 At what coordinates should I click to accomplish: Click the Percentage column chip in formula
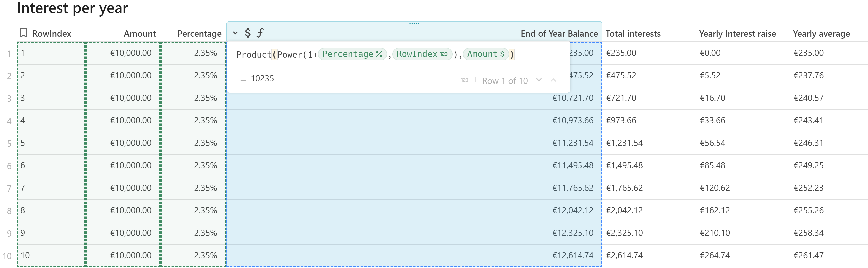coord(352,54)
